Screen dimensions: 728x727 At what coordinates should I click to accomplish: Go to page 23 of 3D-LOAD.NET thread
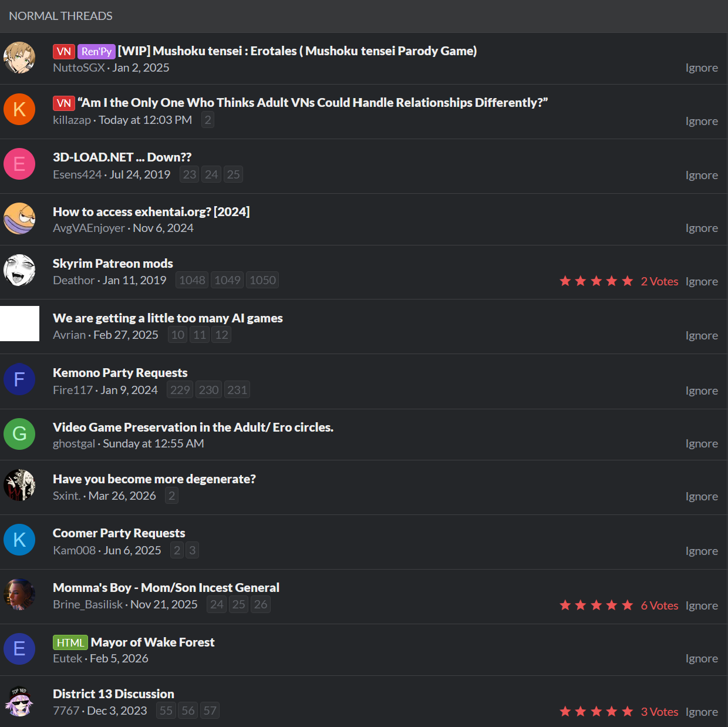(x=190, y=174)
